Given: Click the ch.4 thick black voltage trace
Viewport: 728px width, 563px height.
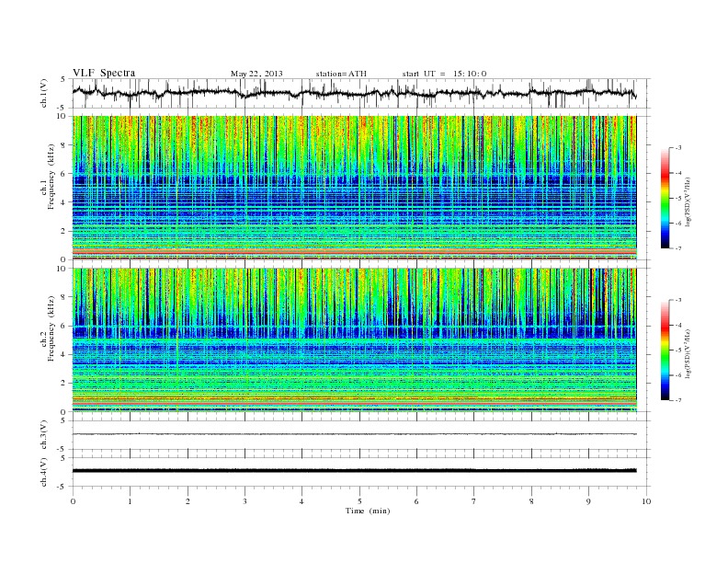Looking at the screenshot, I should click(354, 471).
